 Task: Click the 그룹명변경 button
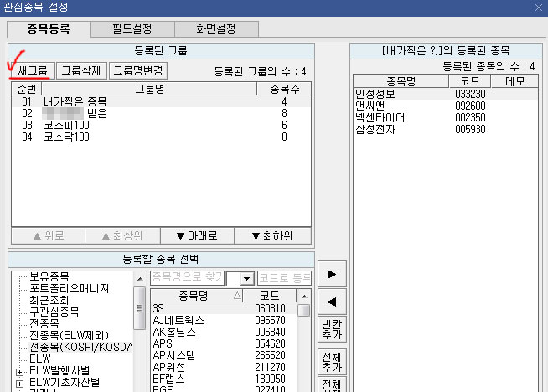click(138, 71)
